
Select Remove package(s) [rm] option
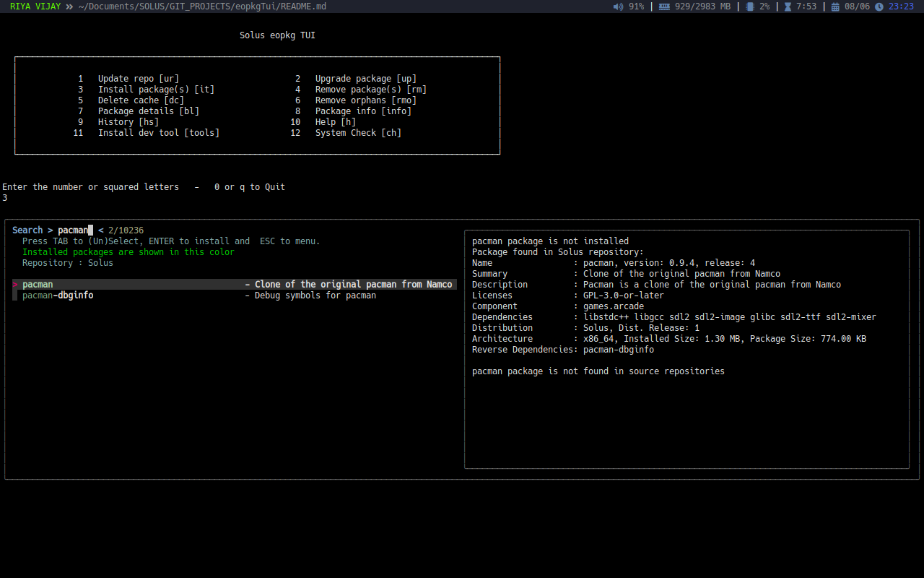370,90
